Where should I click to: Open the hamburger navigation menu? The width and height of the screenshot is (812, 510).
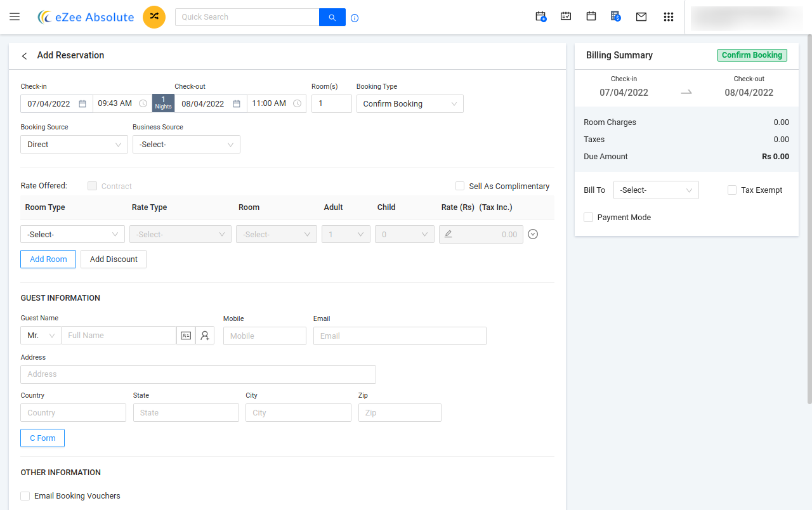tap(15, 16)
